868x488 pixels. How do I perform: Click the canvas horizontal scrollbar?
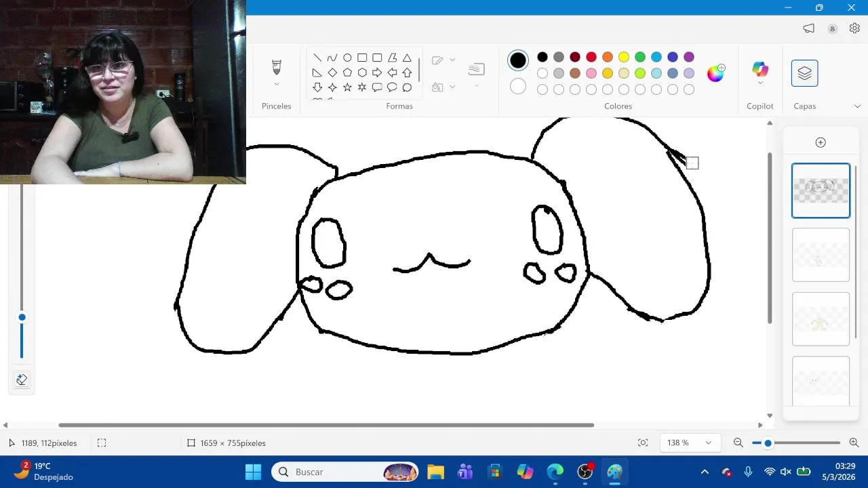tap(326, 425)
